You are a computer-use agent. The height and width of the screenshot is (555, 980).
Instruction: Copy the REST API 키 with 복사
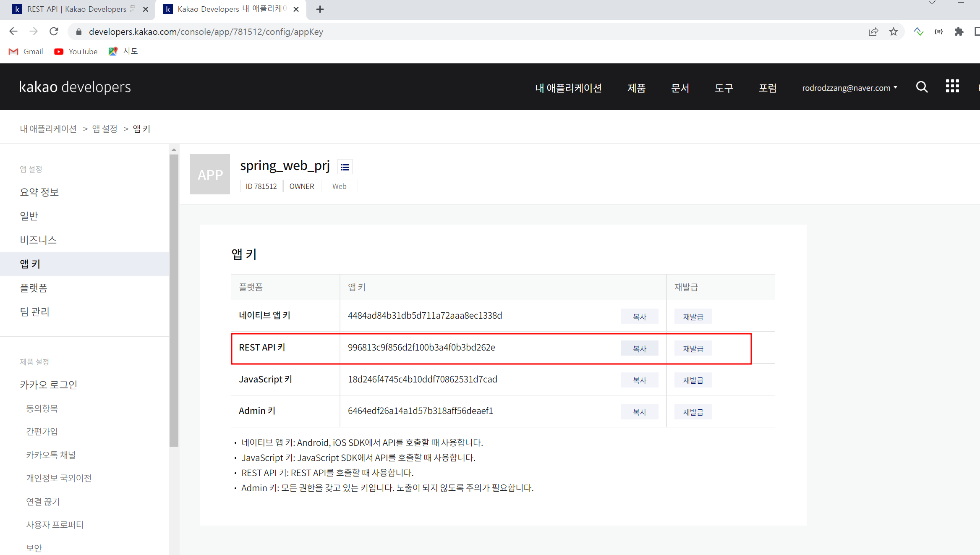639,348
